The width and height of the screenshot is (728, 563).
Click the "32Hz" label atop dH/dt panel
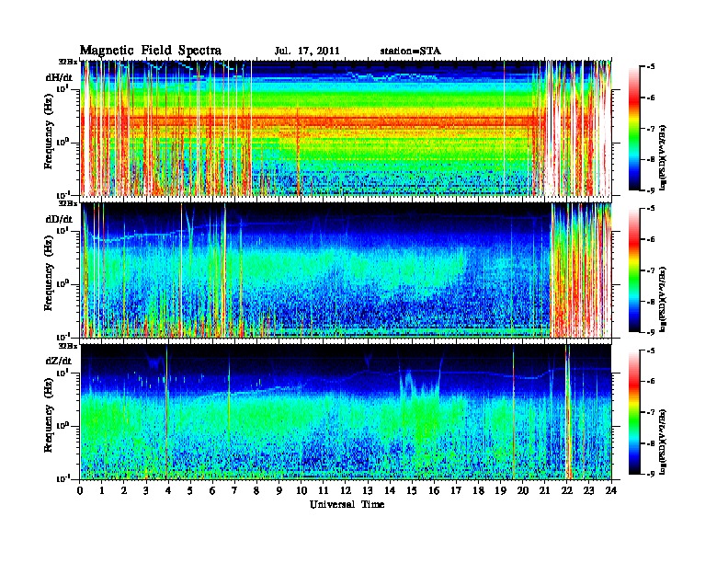click(x=68, y=61)
